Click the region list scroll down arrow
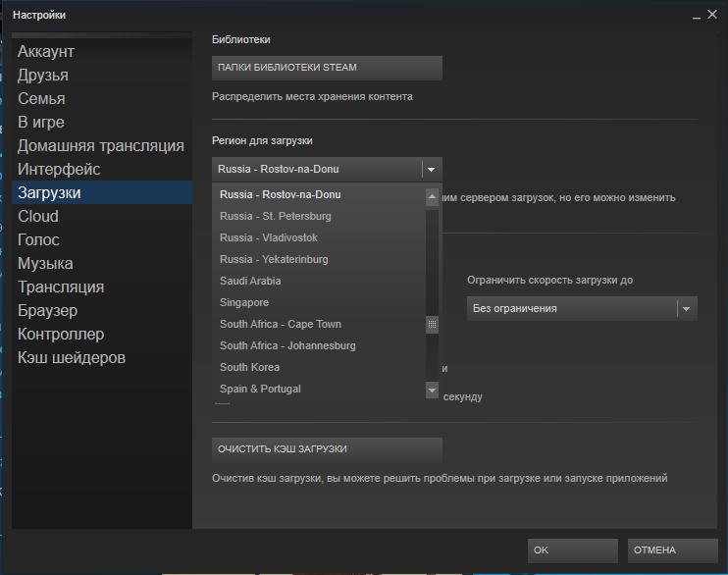 [x=432, y=391]
